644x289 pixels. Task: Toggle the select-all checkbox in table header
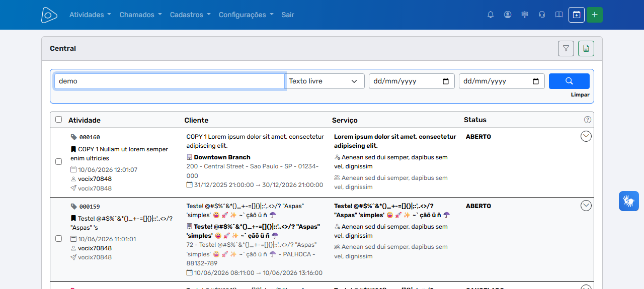(58, 120)
